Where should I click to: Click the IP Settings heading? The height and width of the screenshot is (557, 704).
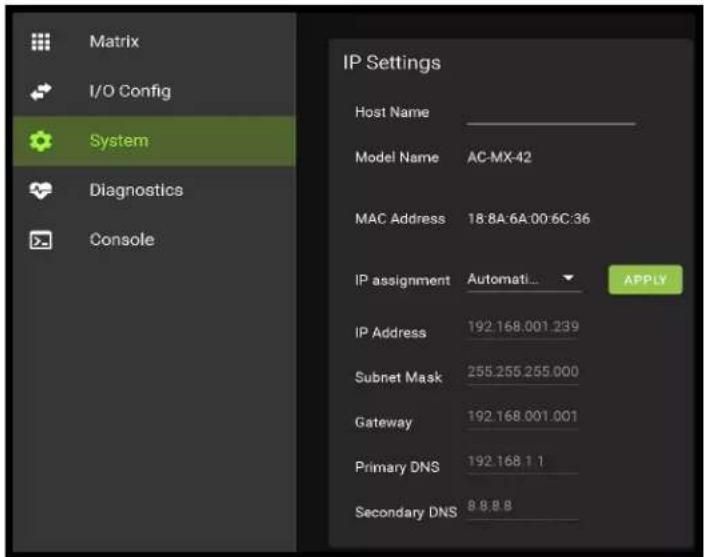392,63
